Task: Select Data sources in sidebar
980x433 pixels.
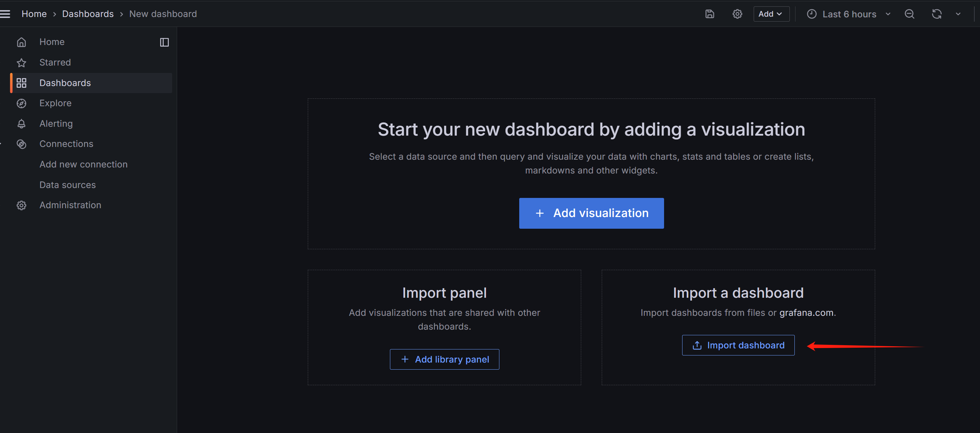Action: click(67, 185)
